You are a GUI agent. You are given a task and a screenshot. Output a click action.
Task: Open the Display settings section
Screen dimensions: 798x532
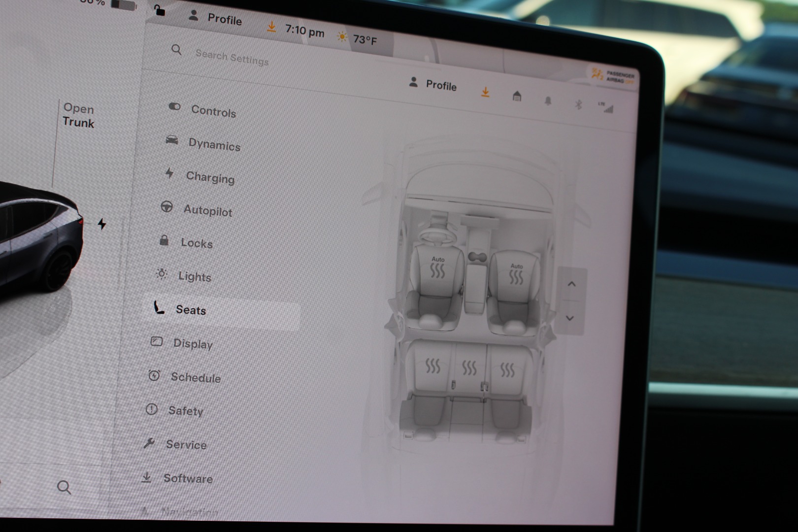[x=192, y=343]
